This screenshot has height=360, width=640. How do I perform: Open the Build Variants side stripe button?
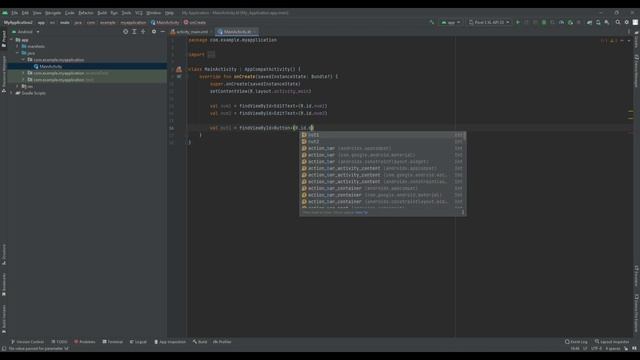point(4,319)
